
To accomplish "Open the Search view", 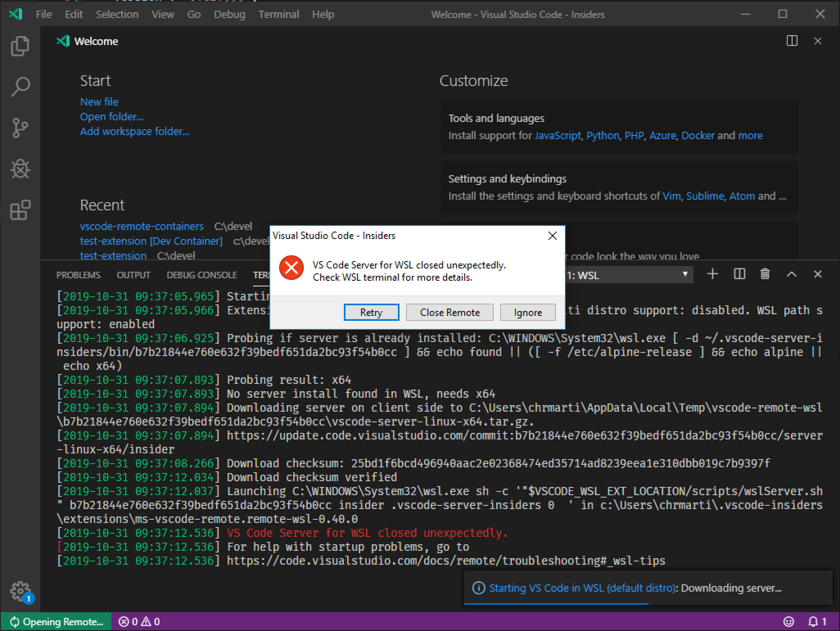I will coord(20,87).
